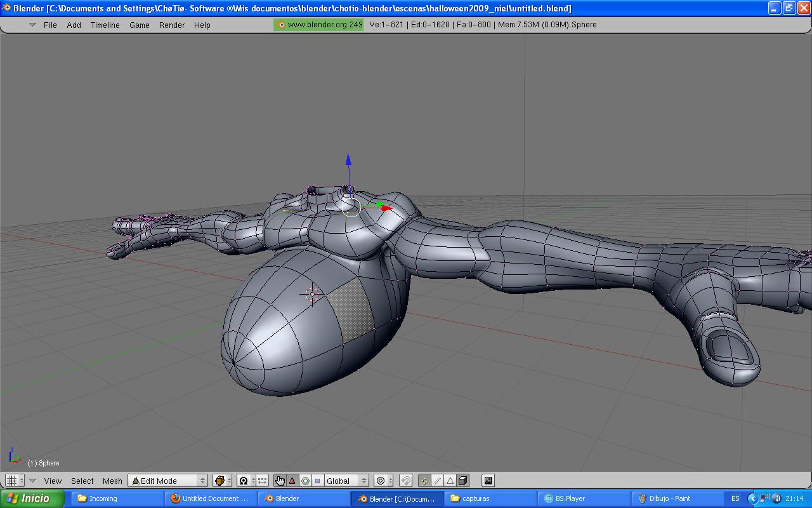Click the Ve:1-821 vertex count text

tap(386, 25)
